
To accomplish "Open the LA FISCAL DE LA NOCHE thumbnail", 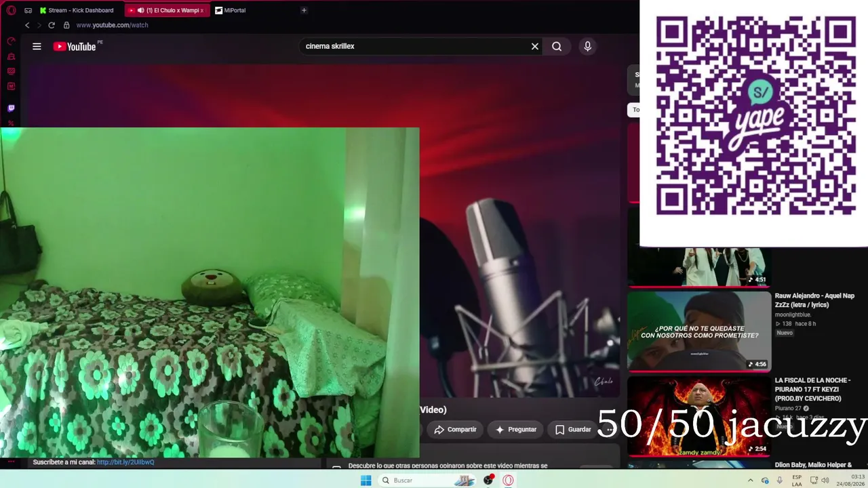I will 699,416.
